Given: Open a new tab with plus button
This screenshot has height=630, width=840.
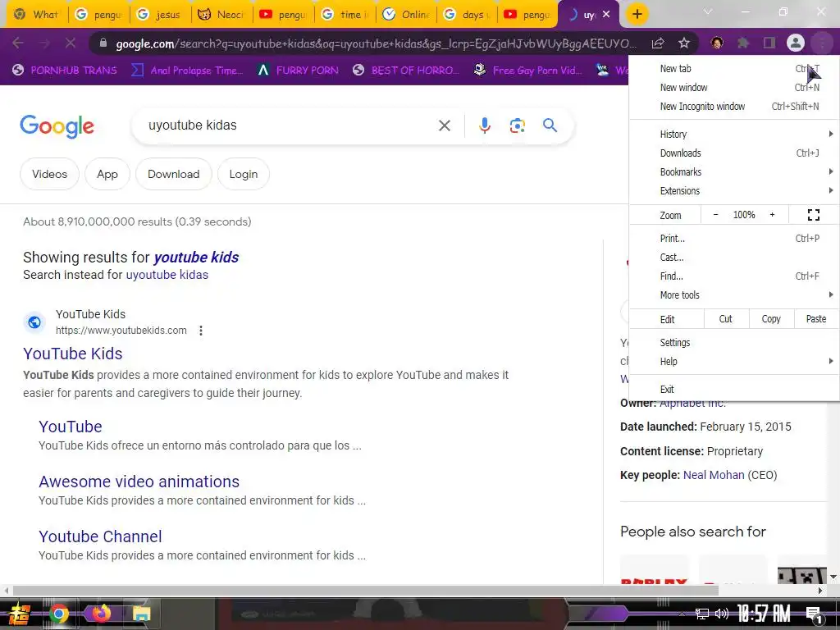Looking at the screenshot, I should coord(637,15).
